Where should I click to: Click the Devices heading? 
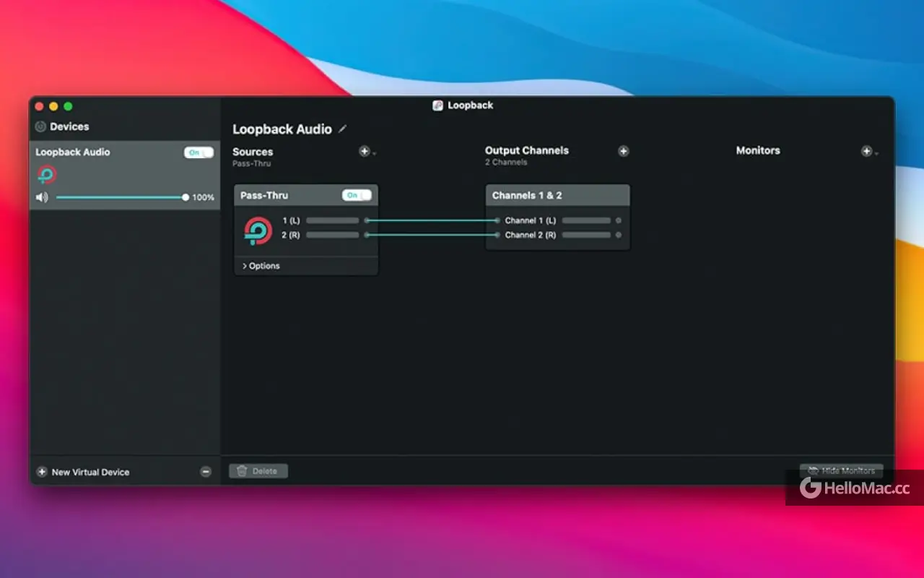click(x=69, y=126)
